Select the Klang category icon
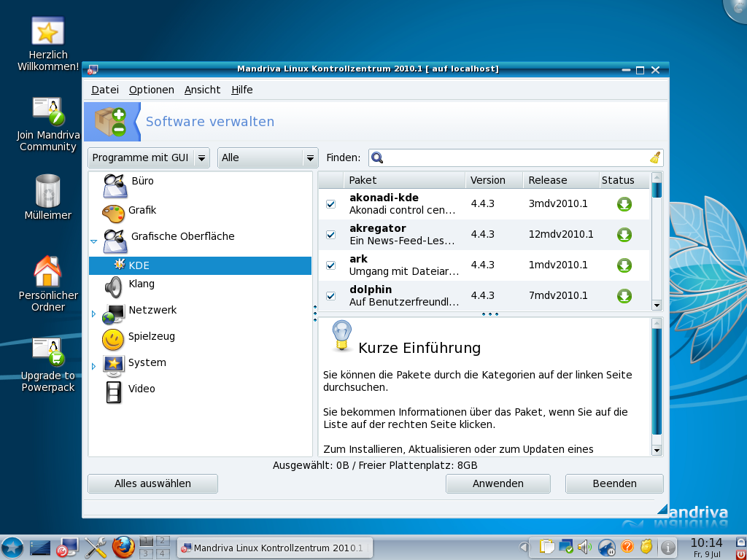This screenshot has height=560, width=747. [113, 284]
